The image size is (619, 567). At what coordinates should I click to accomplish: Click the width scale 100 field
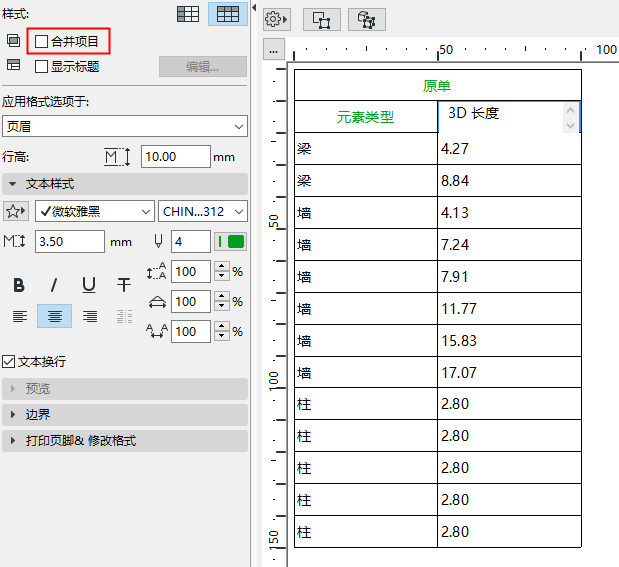click(x=191, y=302)
